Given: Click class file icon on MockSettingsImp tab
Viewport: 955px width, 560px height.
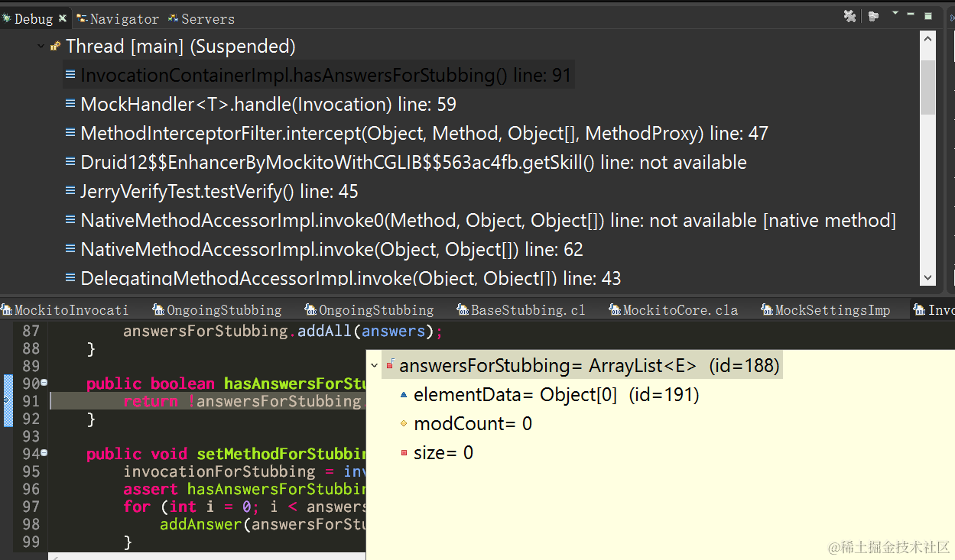Looking at the screenshot, I should [x=767, y=309].
